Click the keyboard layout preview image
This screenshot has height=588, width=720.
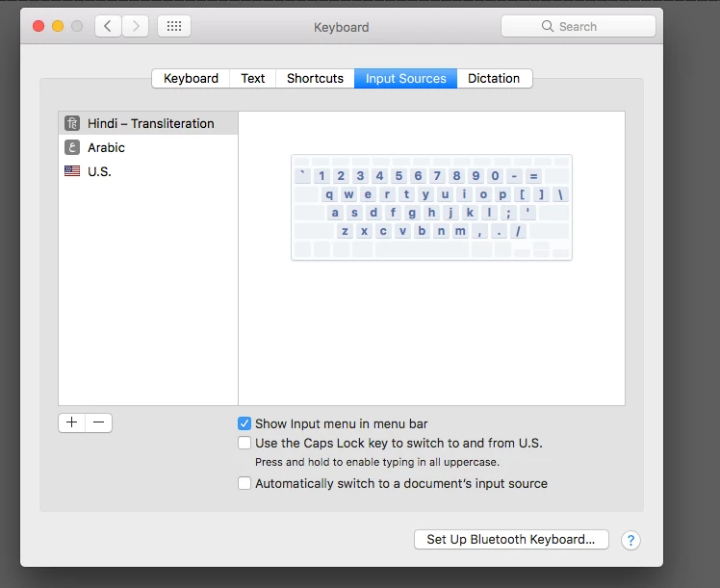coord(431,208)
